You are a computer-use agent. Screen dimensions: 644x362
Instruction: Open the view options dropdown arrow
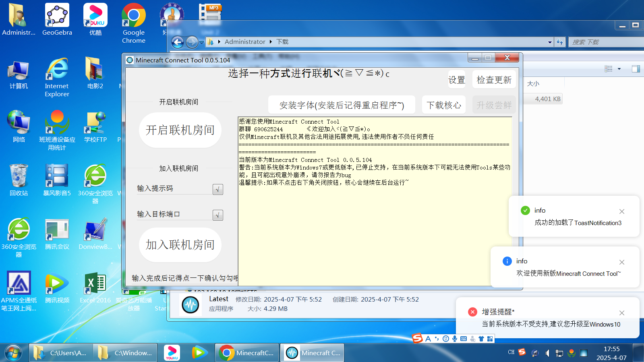[x=619, y=69]
